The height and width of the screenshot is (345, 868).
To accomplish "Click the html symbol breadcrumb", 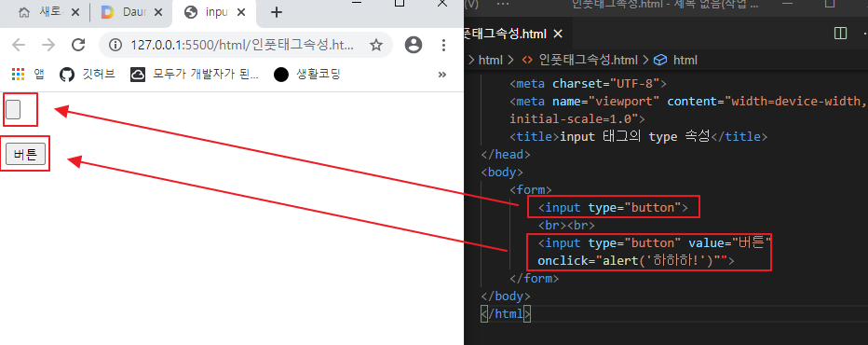I will pyautogui.click(x=675, y=60).
